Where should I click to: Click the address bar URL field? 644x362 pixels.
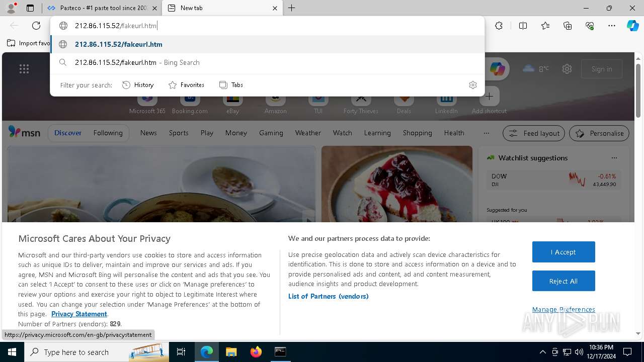267,26
